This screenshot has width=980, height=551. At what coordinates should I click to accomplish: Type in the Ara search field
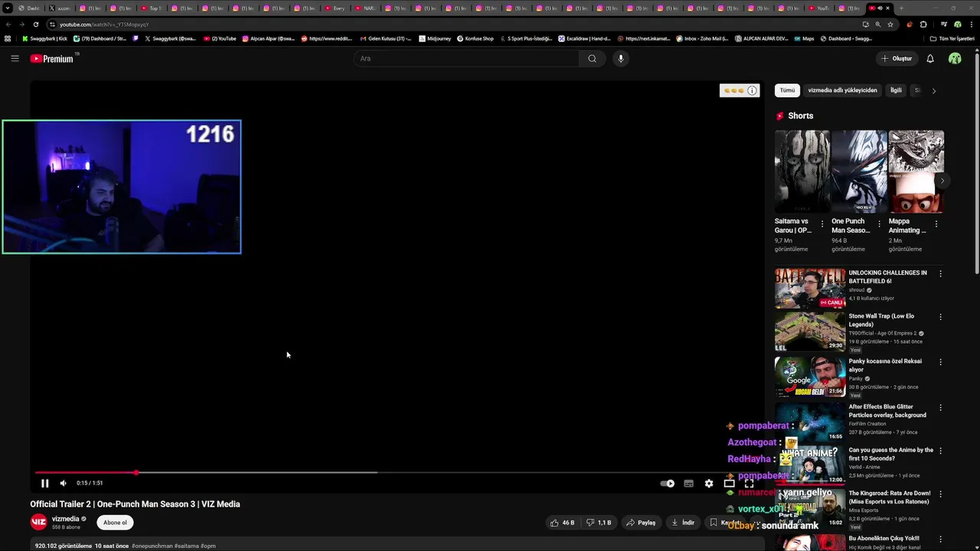click(467, 58)
